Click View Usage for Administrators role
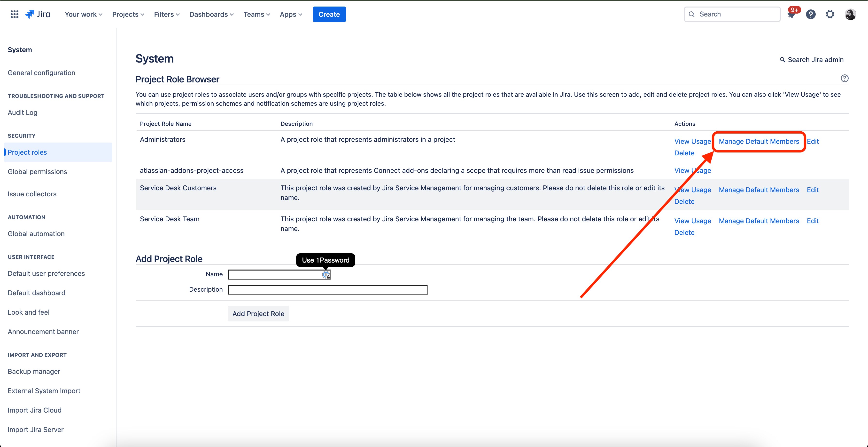The width and height of the screenshot is (868, 447). click(692, 141)
